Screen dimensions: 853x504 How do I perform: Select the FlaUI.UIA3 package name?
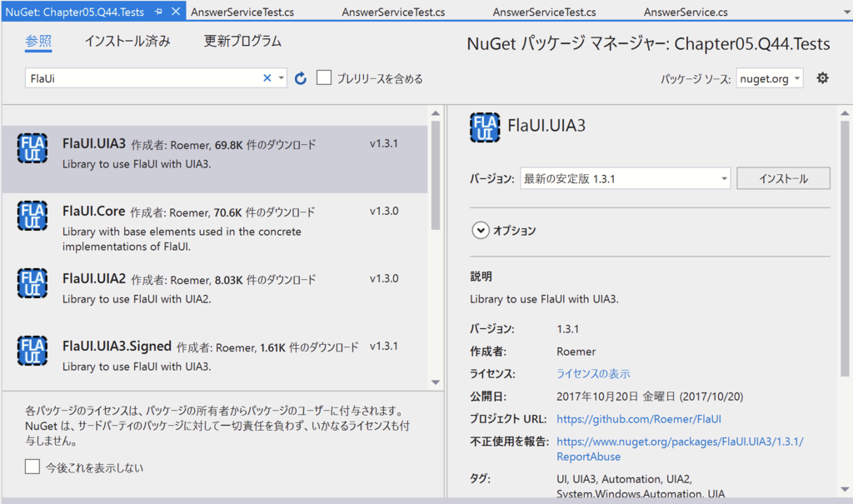click(x=94, y=143)
